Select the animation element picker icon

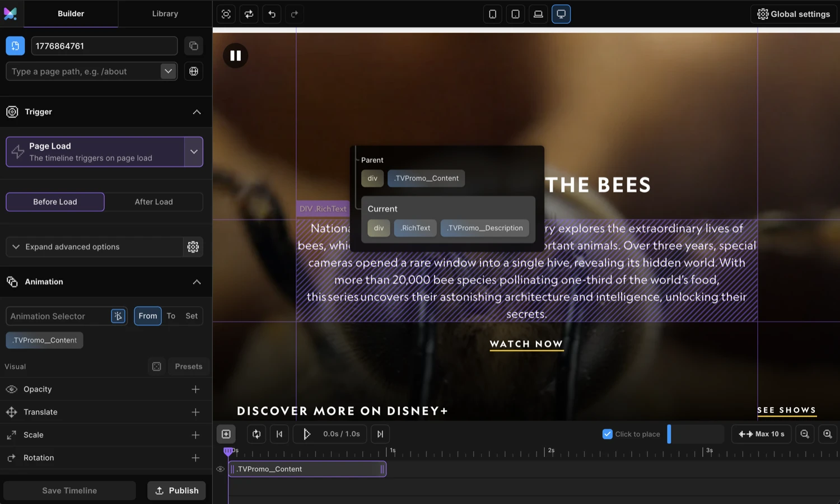click(x=118, y=316)
